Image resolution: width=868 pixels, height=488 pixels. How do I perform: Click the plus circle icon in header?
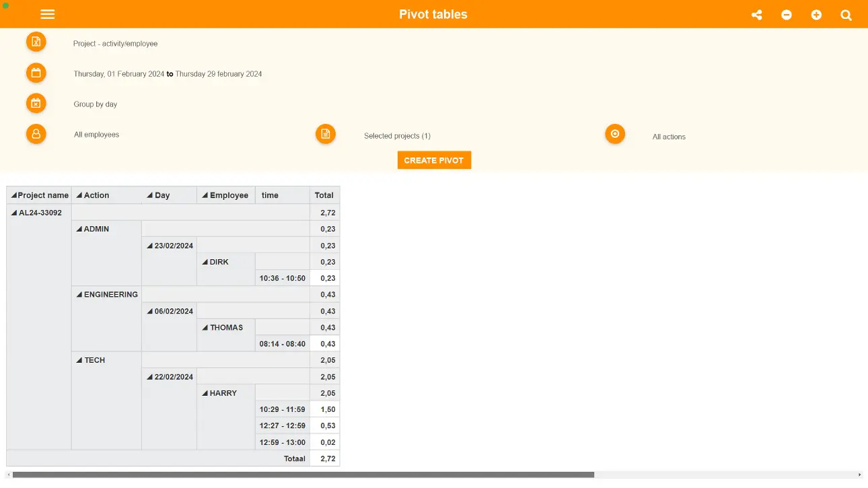816,15
